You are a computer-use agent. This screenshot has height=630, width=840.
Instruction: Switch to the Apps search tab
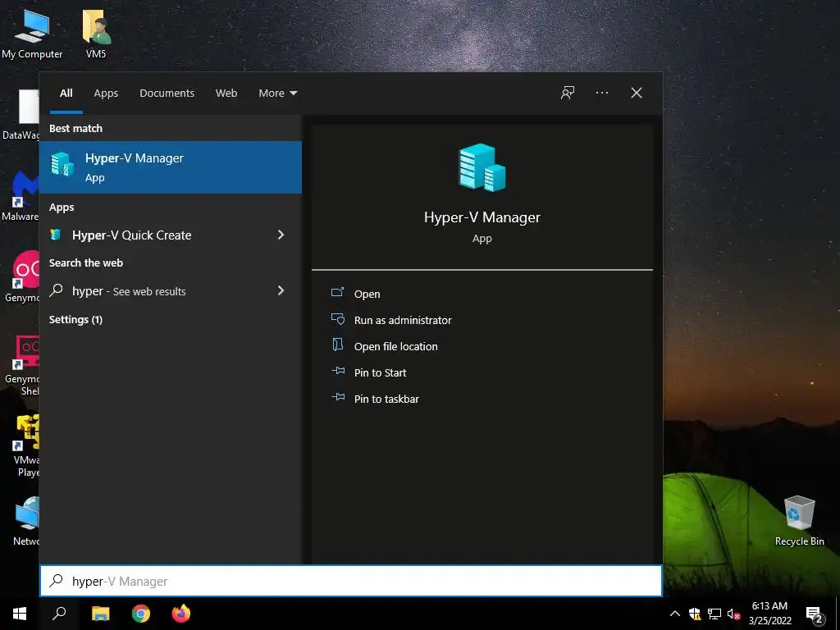[106, 93]
